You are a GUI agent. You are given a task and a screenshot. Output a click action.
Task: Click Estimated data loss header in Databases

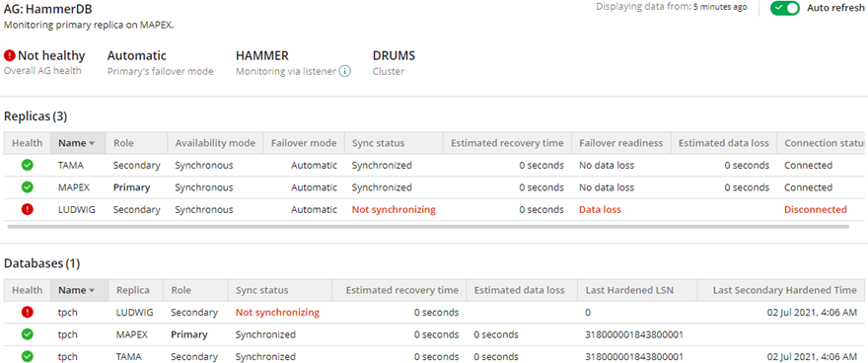tap(522, 290)
